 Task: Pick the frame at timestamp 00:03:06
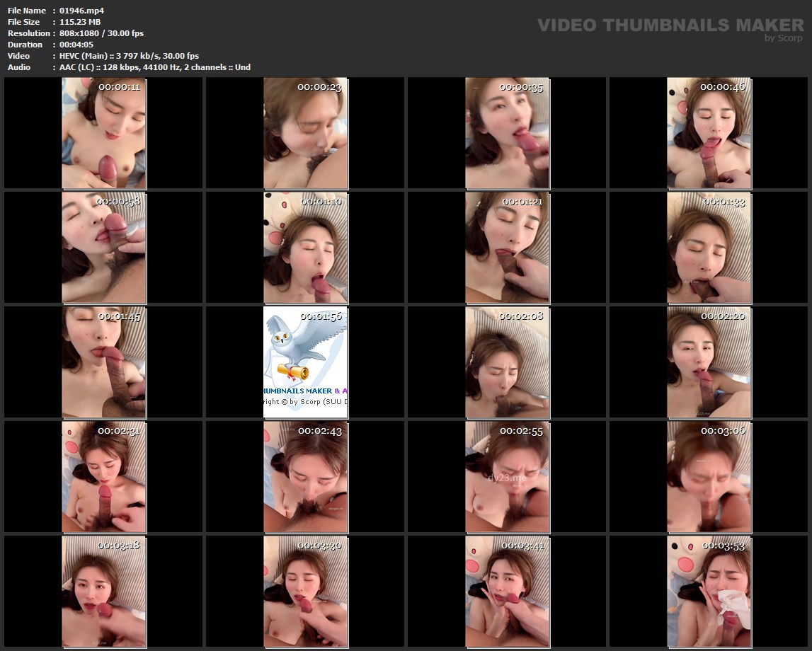[x=709, y=476]
